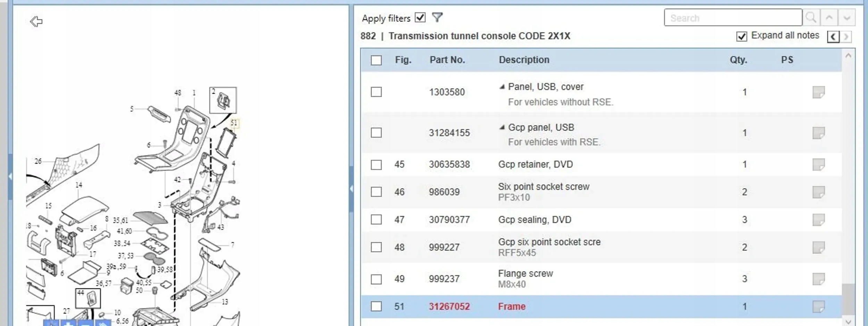868x326 pixels.
Task: Go to previous section chevron button
Action: tap(833, 36)
